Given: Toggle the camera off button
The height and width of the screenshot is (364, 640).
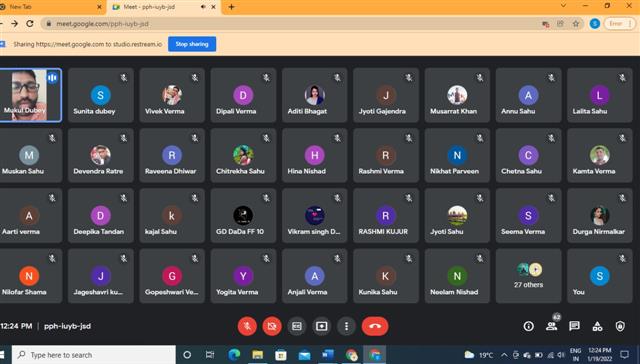Looking at the screenshot, I should 272,326.
